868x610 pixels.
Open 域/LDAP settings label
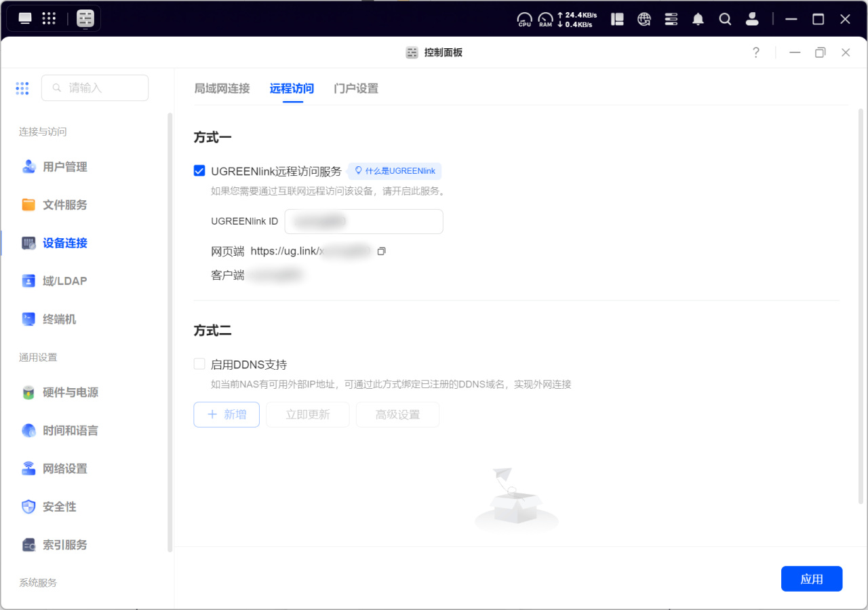(x=65, y=281)
